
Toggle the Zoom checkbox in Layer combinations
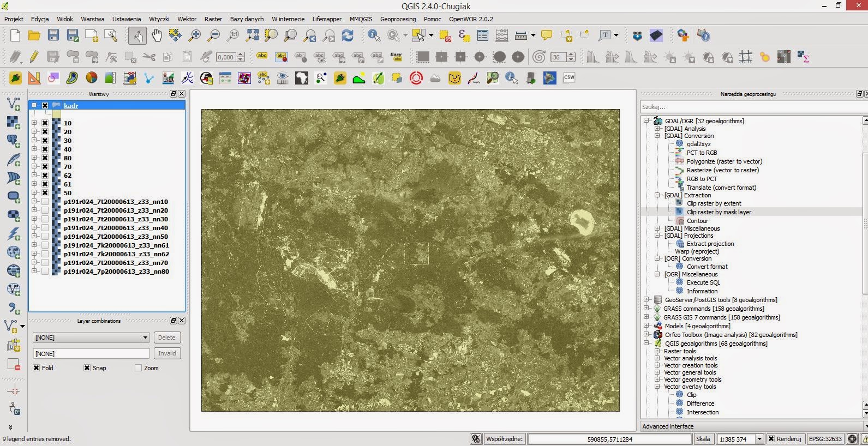pos(138,368)
